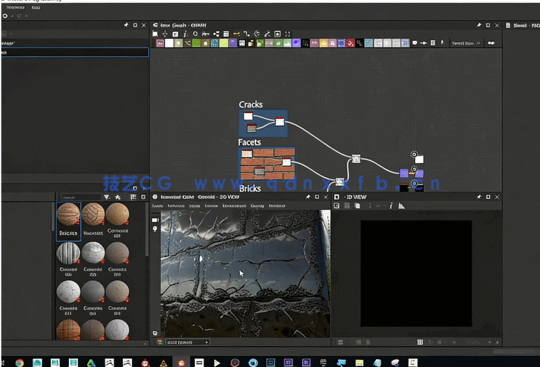
Task: Click the copy icon in 2D view toolbar
Action: (357, 206)
